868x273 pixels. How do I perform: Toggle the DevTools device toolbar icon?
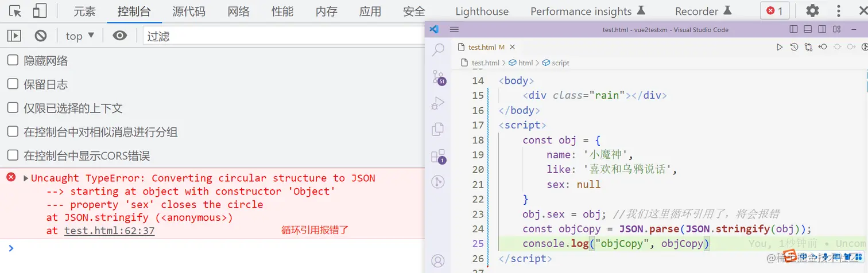point(40,11)
